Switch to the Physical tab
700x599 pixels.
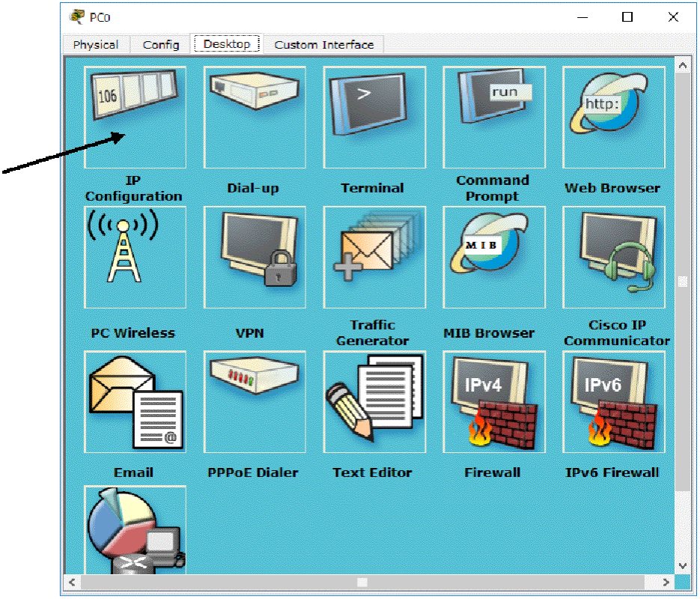point(96,45)
